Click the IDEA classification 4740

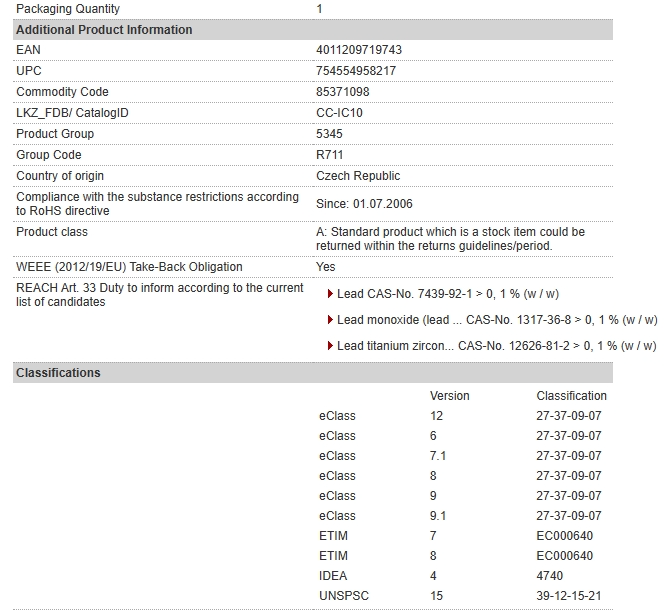[549, 576]
